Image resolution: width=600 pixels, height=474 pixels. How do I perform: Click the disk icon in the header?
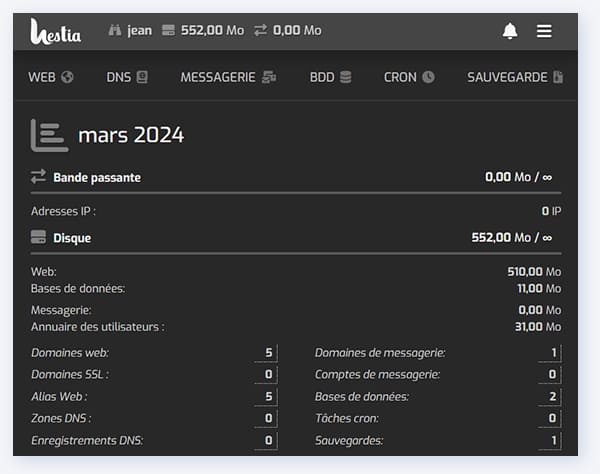pos(168,30)
